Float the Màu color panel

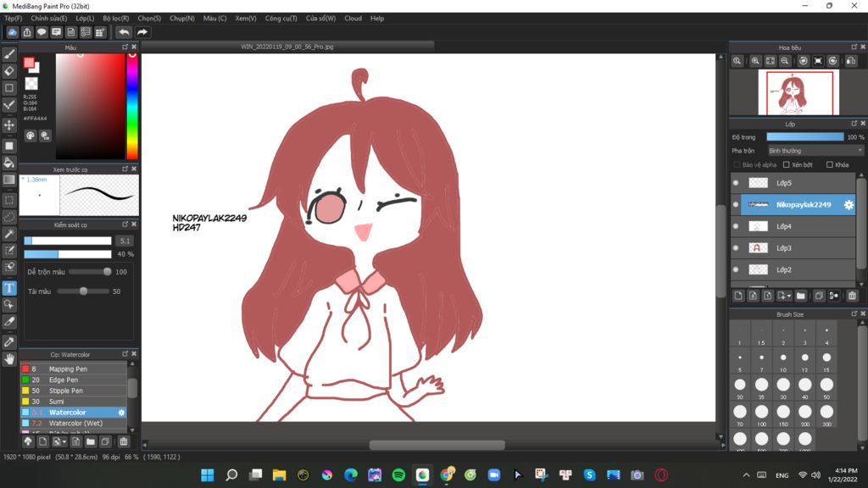pyautogui.click(x=125, y=47)
